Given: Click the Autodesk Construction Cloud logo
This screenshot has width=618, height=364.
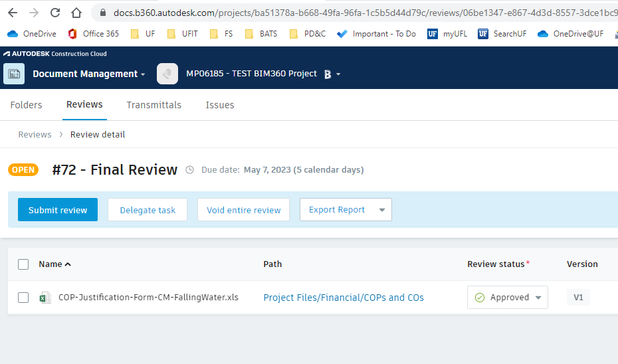Looking at the screenshot, I should pyautogui.click(x=54, y=54).
